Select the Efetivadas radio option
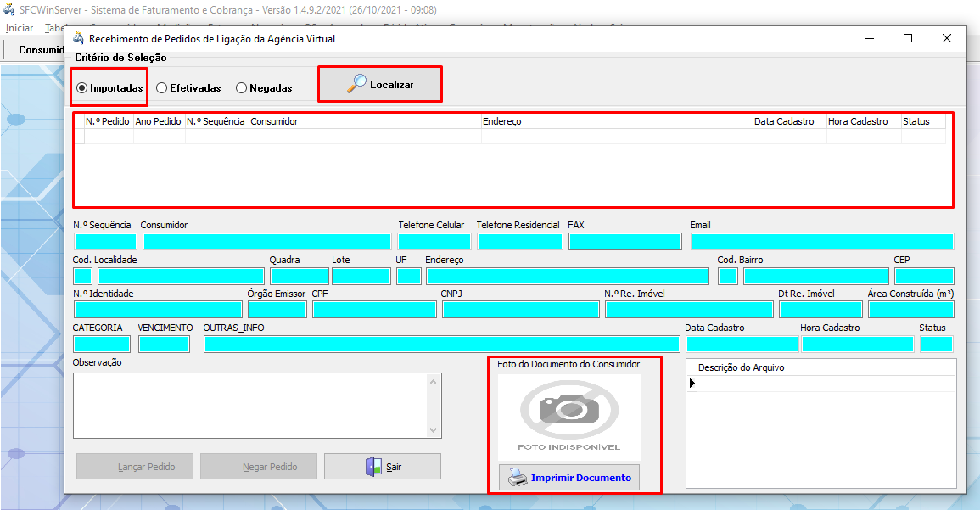Viewport: 980px width, 510px height. pyautogui.click(x=161, y=88)
